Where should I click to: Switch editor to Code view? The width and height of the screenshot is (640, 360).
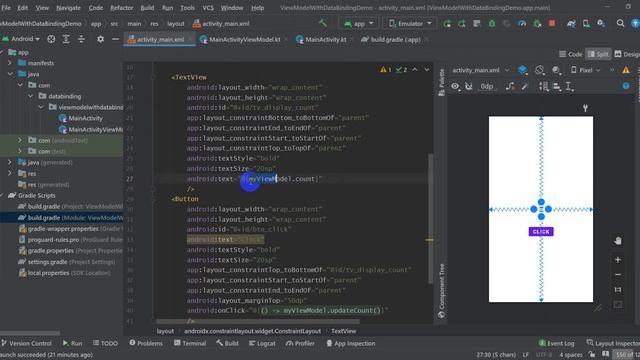pyautogui.click(x=571, y=54)
